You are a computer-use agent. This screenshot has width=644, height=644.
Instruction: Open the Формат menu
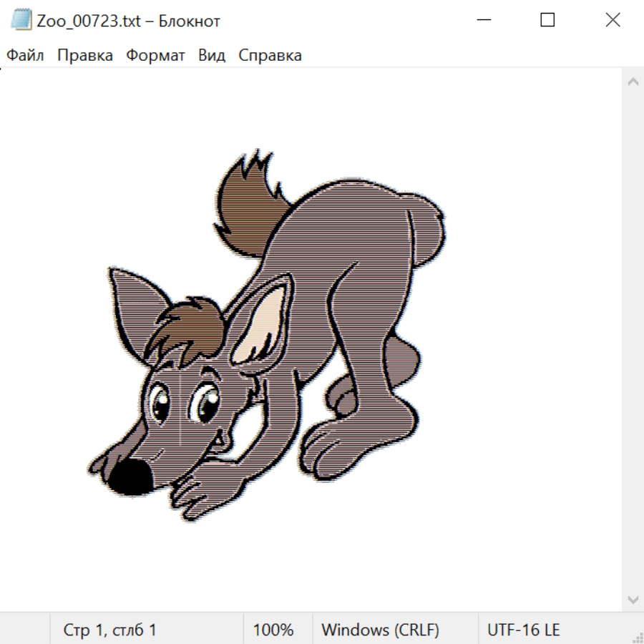coord(155,55)
